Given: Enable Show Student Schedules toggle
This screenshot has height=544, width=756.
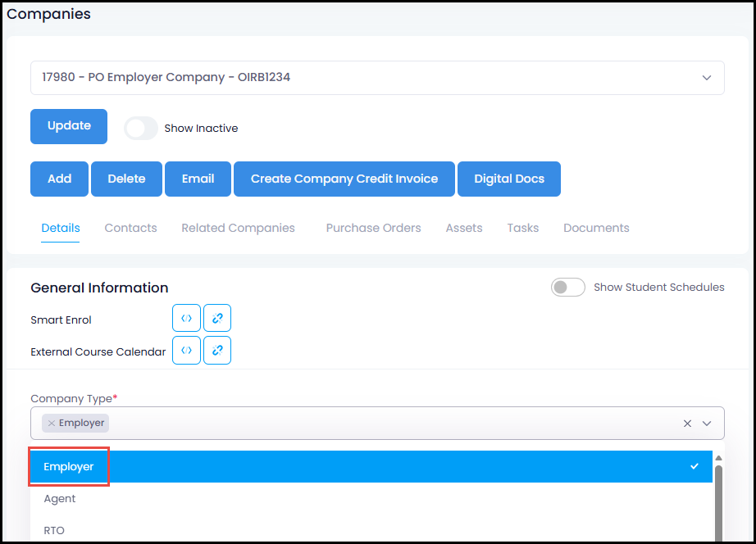Looking at the screenshot, I should (x=568, y=288).
